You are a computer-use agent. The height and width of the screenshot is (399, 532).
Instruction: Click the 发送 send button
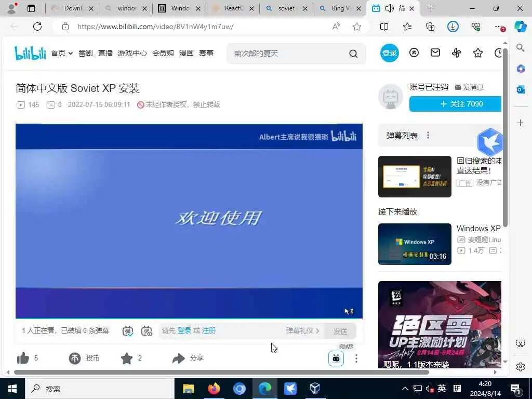click(340, 331)
